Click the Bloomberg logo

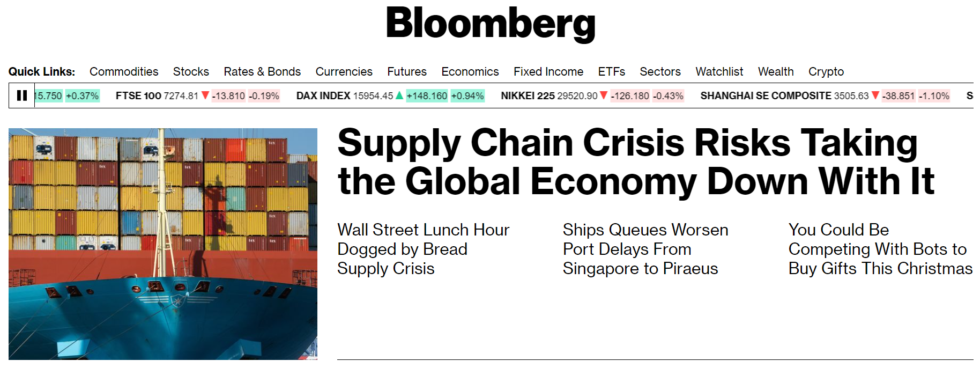[491, 24]
